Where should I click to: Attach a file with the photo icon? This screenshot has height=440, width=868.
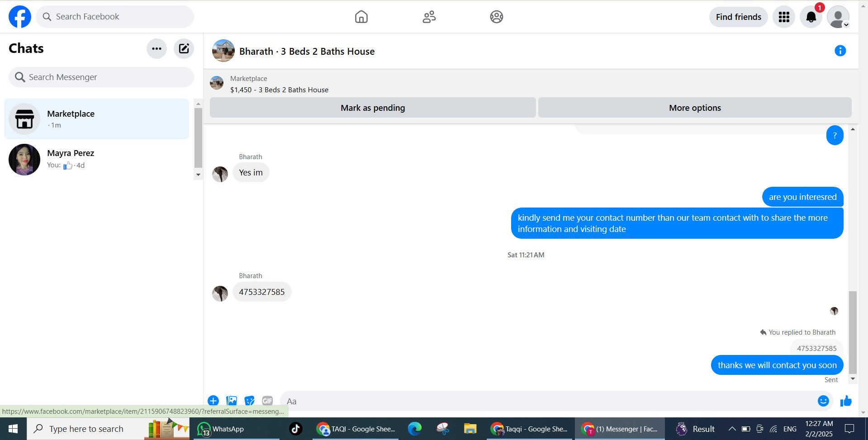pyautogui.click(x=232, y=401)
